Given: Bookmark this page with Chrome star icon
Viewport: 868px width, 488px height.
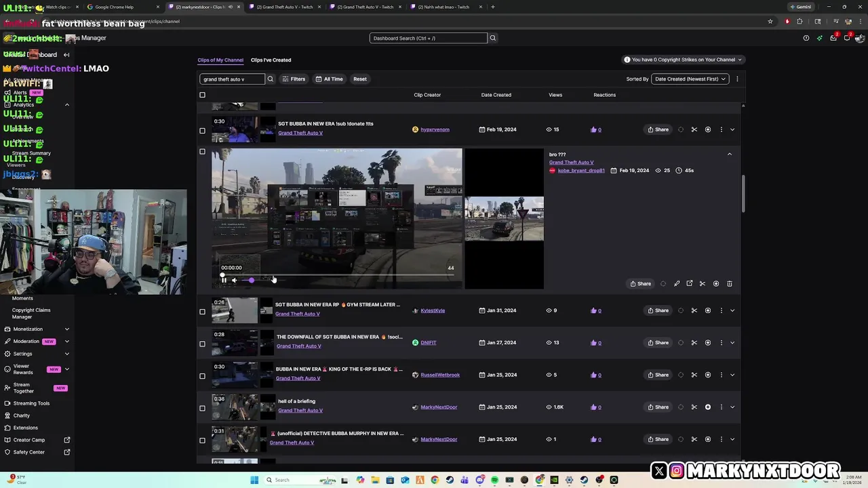Looking at the screenshot, I should pyautogui.click(x=770, y=21).
